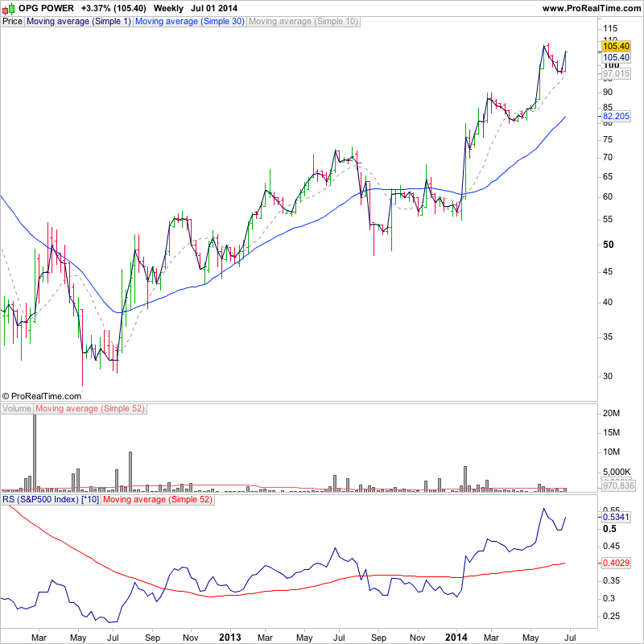Select Moving average (Simple 30) label
The height and width of the screenshot is (644, 644).
189,22
